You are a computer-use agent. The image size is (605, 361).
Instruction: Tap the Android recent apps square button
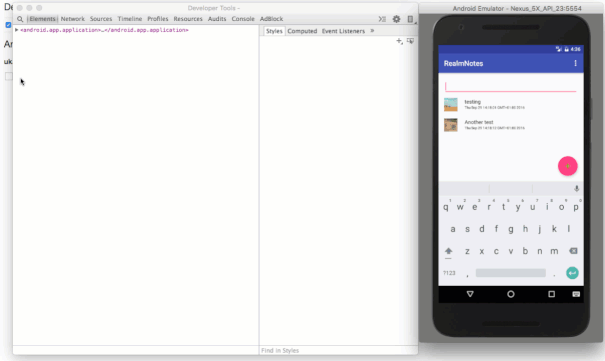(x=551, y=294)
